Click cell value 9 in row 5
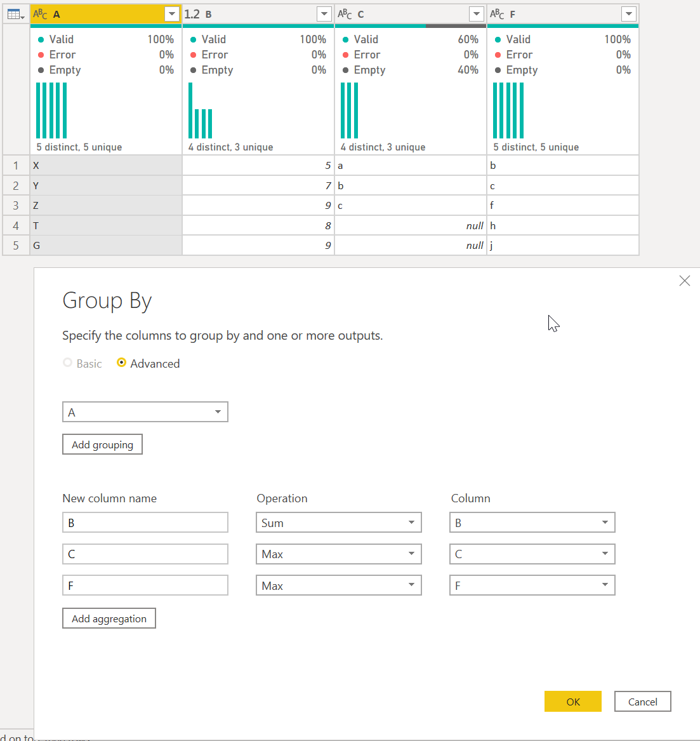Image resolution: width=700 pixels, height=741 pixels. click(x=258, y=245)
